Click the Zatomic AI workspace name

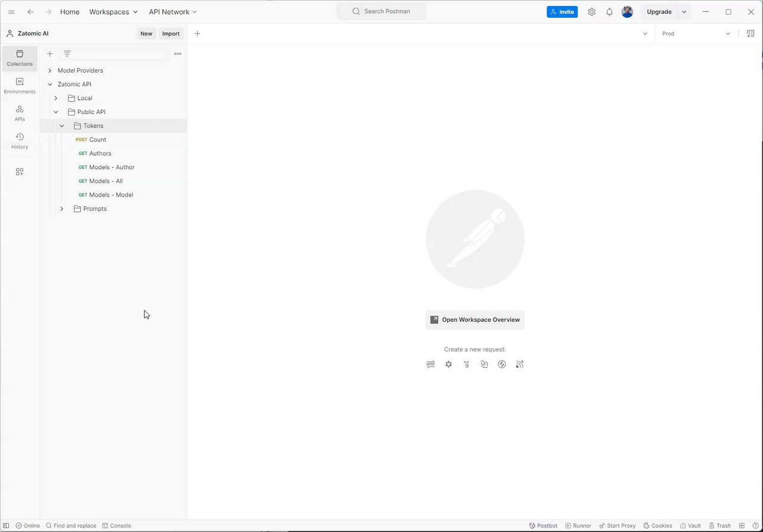pyautogui.click(x=33, y=33)
